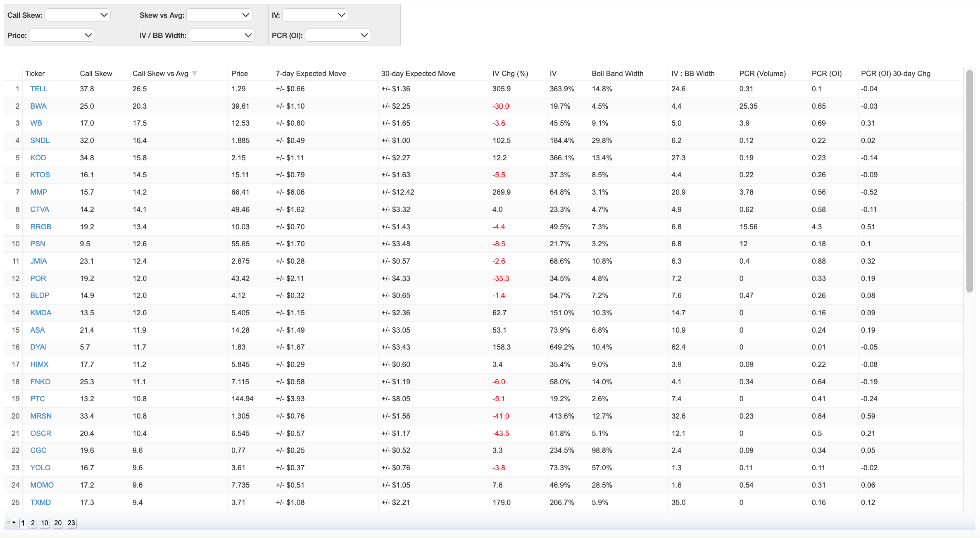Open the KTOS ticker link
This screenshot has width=980, height=538.
click(40, 175)
